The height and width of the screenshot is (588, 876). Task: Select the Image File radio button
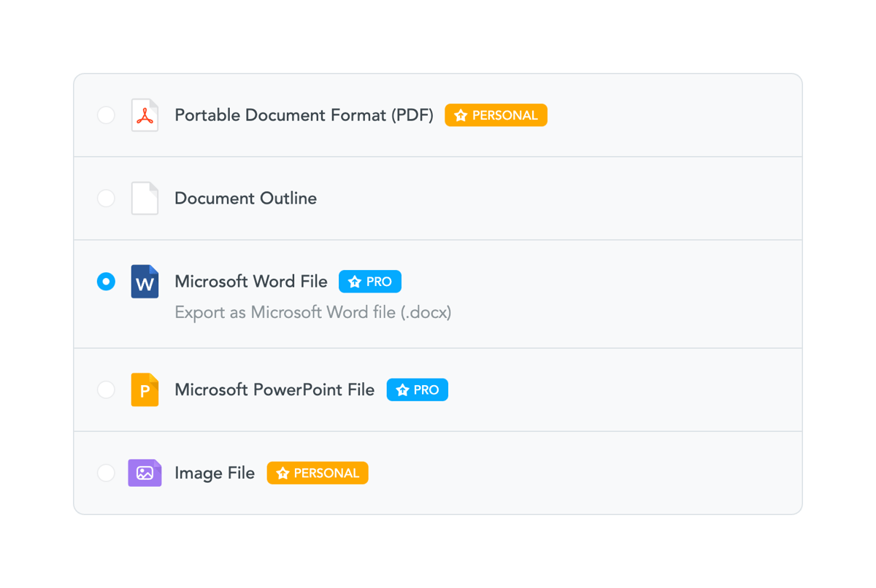(106, 473)
